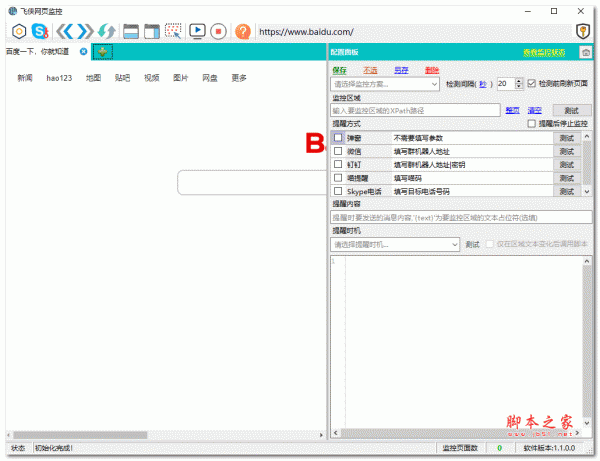Open 图片 on the Baidu page
The image size is (600, 461).
(181, 78)
